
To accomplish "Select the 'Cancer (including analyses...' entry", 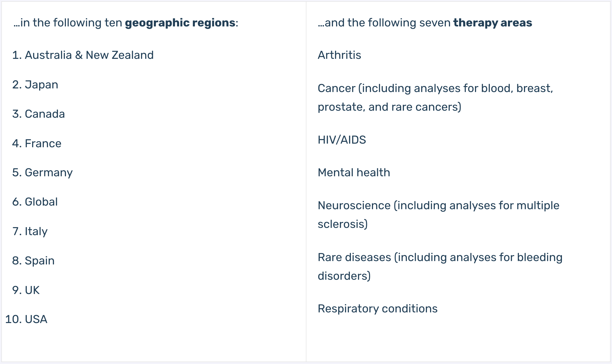I will click(x=436, y=97).
